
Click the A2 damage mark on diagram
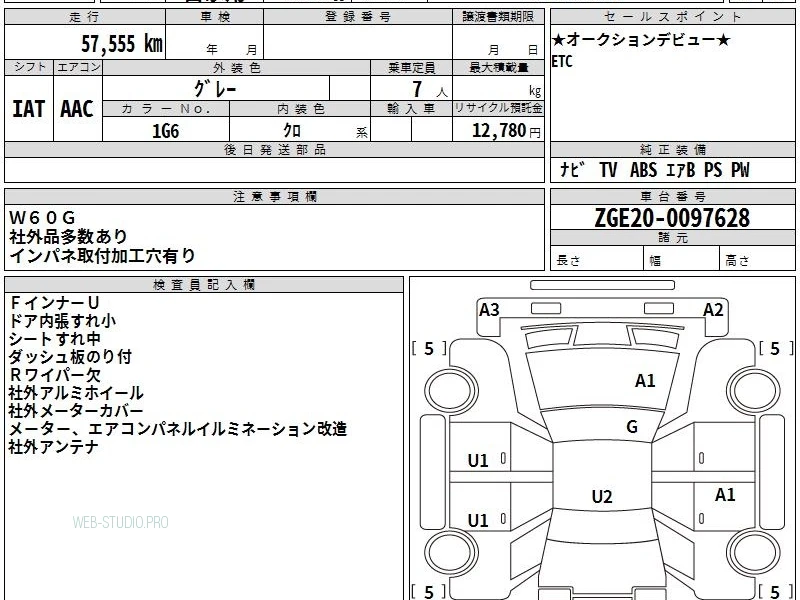pyautogui.click(x=713, y=310)
